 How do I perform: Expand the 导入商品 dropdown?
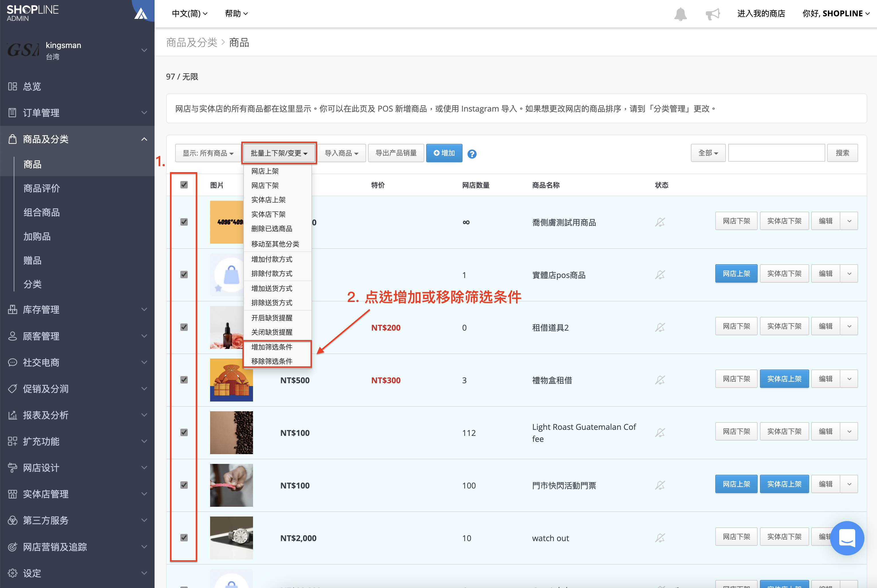[341, 153]
